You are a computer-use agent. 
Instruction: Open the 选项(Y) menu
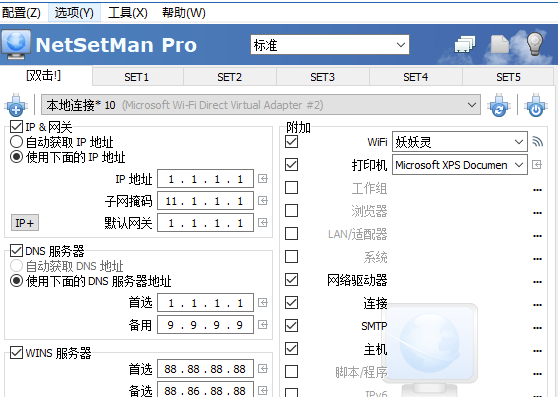[74, 13]
